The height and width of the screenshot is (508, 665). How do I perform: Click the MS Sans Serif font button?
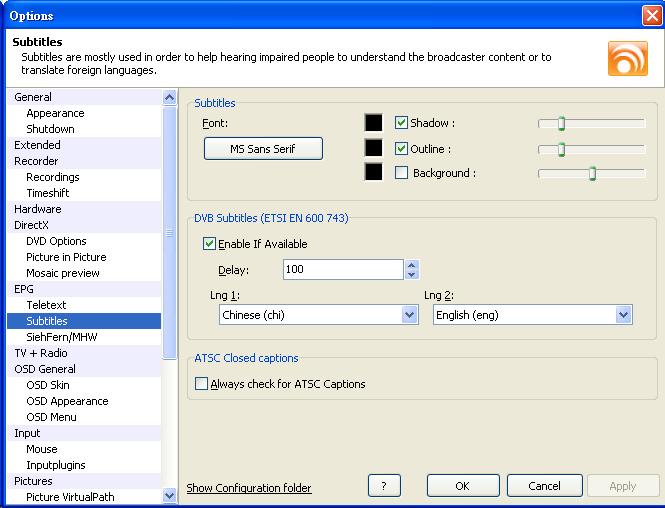[x=263, y=148]
